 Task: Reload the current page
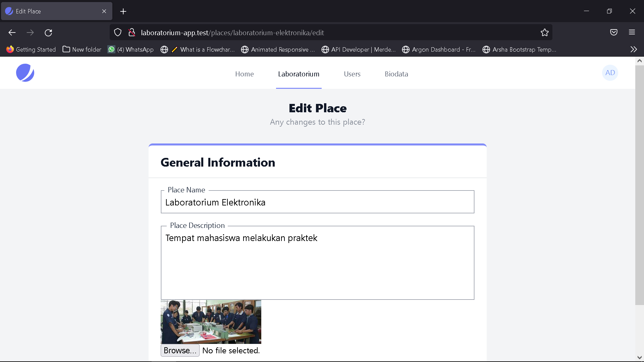coord(48,33)
